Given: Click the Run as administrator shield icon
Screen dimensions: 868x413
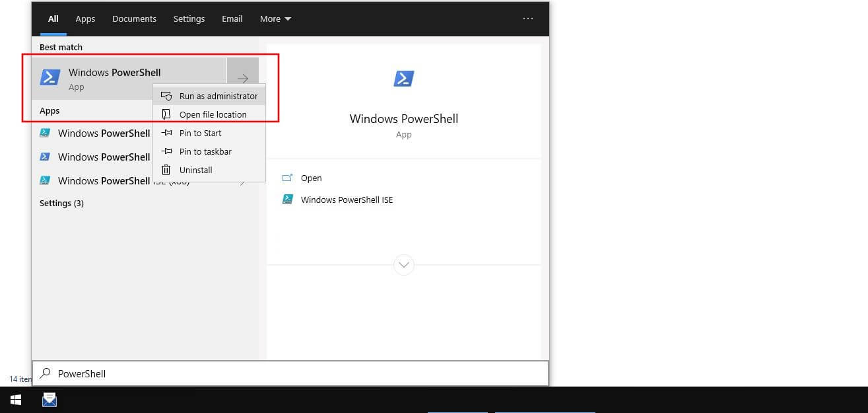Looking at the screenshot, I should coord(166,96).
